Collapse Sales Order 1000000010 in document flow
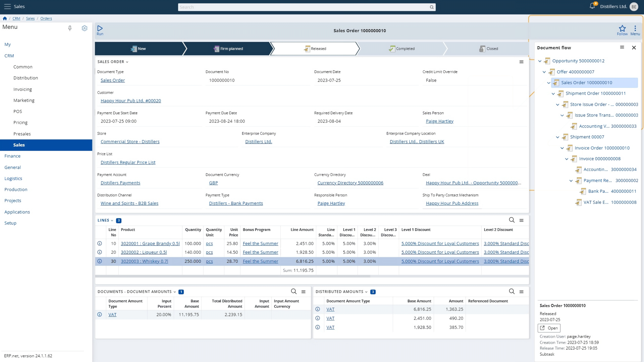644x362 pixels. point(549,83)
